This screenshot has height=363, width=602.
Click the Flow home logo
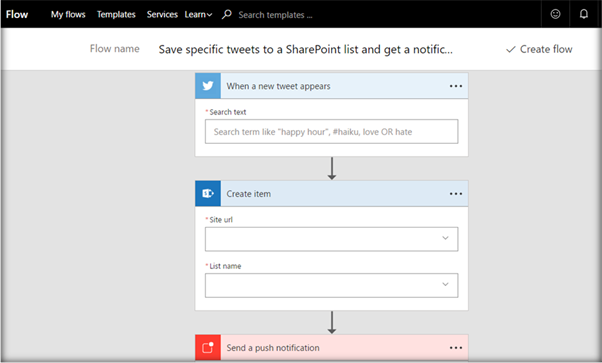pos(17,15)
